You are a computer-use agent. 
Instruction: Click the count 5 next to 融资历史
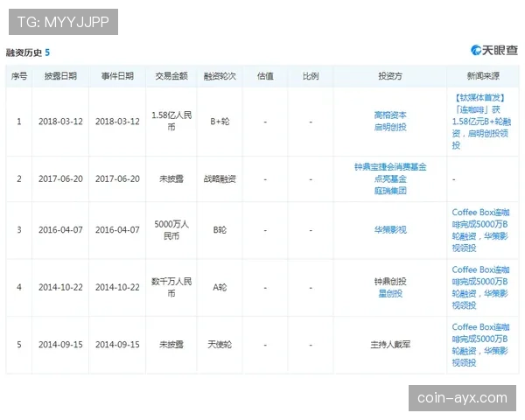point(47,52)
